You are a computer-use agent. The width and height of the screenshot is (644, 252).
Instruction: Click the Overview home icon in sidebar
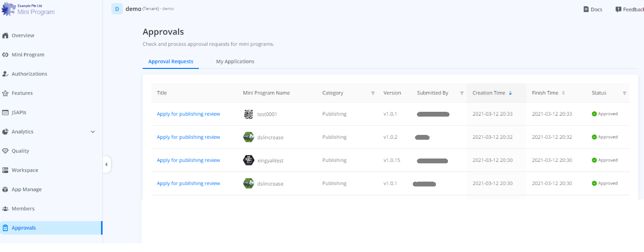(5, 36)
